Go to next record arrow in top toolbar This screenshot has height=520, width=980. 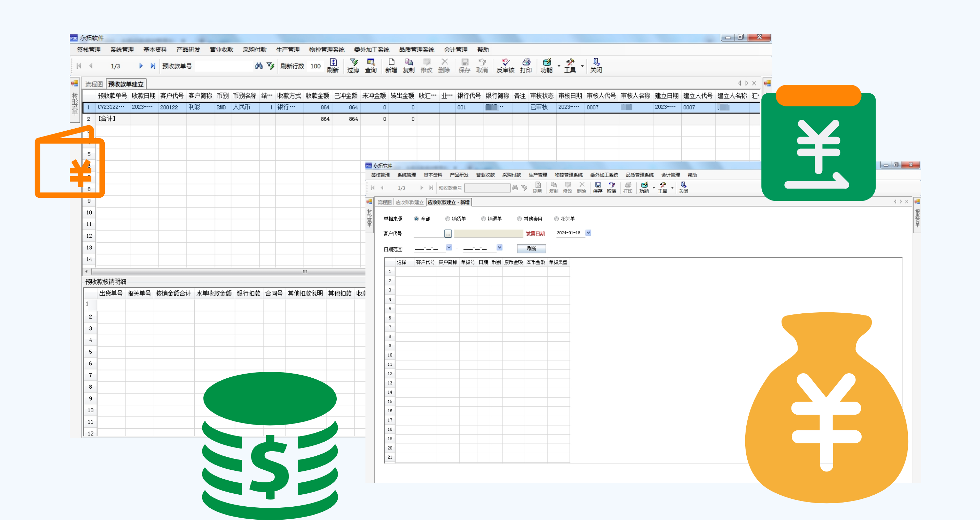(141, 66)
